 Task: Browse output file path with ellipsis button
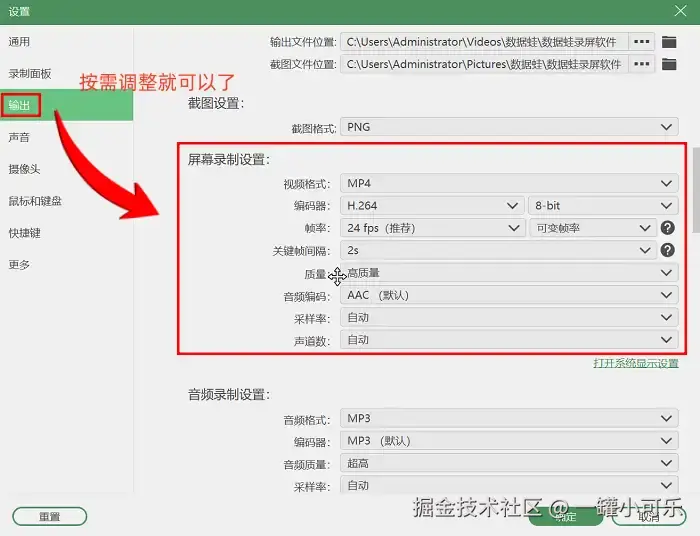click(642, 42)
